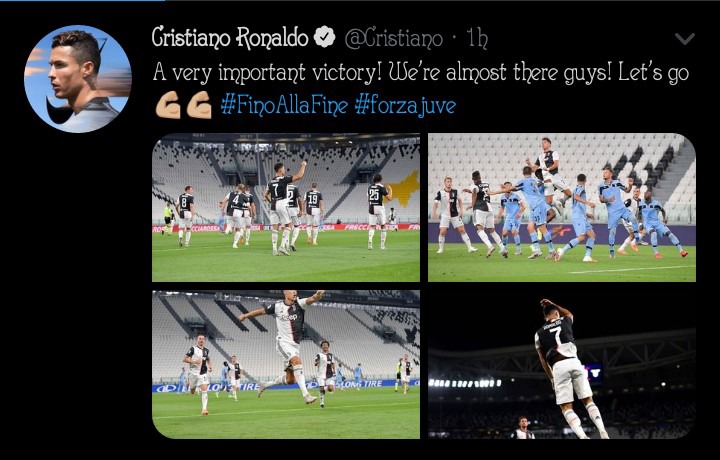Screen dimensions: 720x460
Task: Expand the tweet options chevron menu
Action: [x=685, y=39]
